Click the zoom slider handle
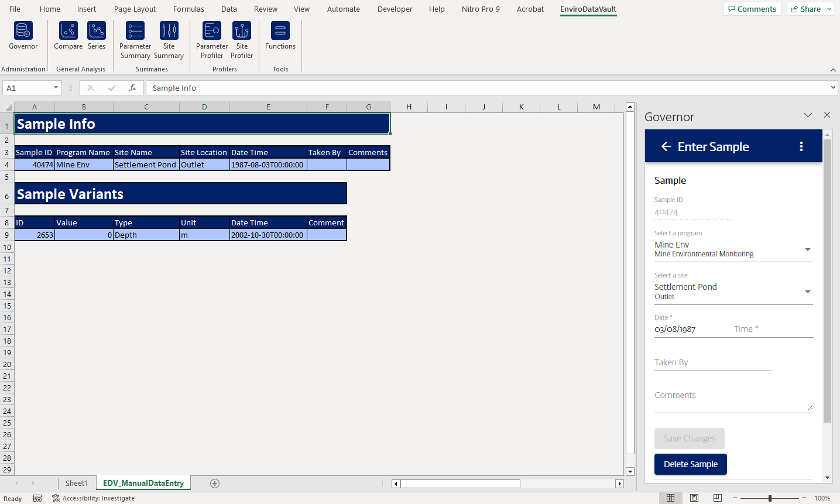The height and width of the screenshot is (504, 840). (770, 498)
